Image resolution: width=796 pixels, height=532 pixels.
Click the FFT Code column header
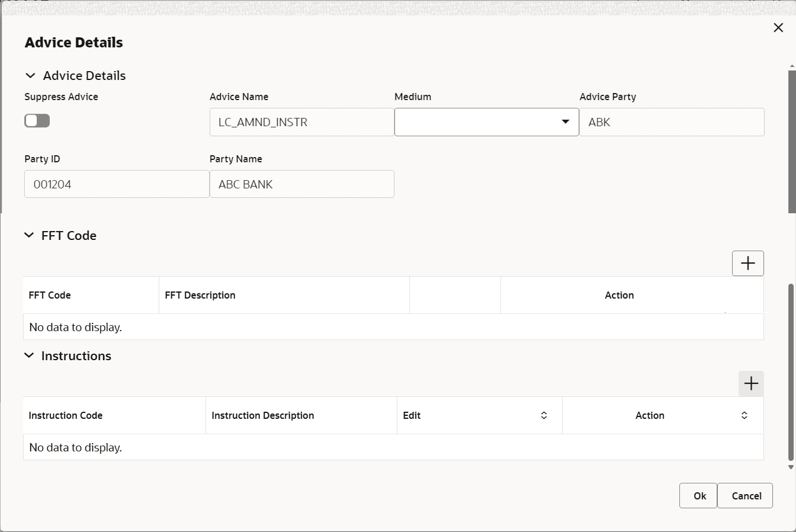click(x=91, y=295)
